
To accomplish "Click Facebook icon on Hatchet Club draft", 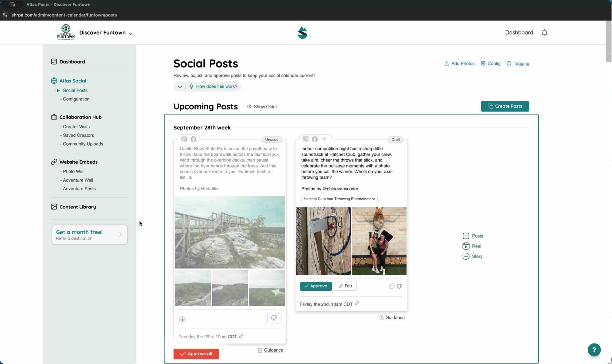I will pos(315,139).
